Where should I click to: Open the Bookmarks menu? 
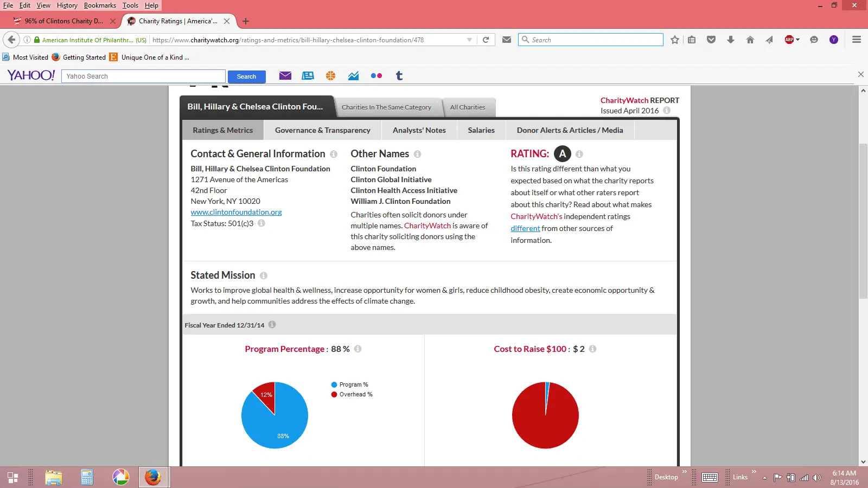100,5
